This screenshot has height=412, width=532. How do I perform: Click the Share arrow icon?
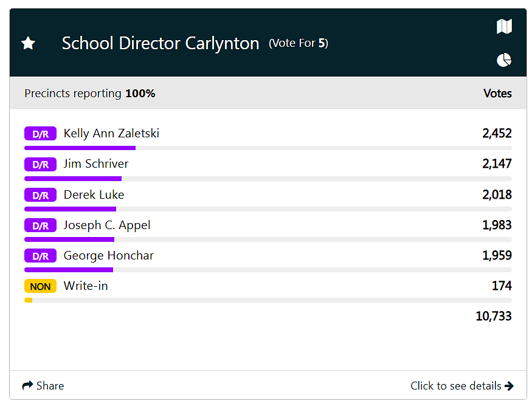tap(27, 386)
